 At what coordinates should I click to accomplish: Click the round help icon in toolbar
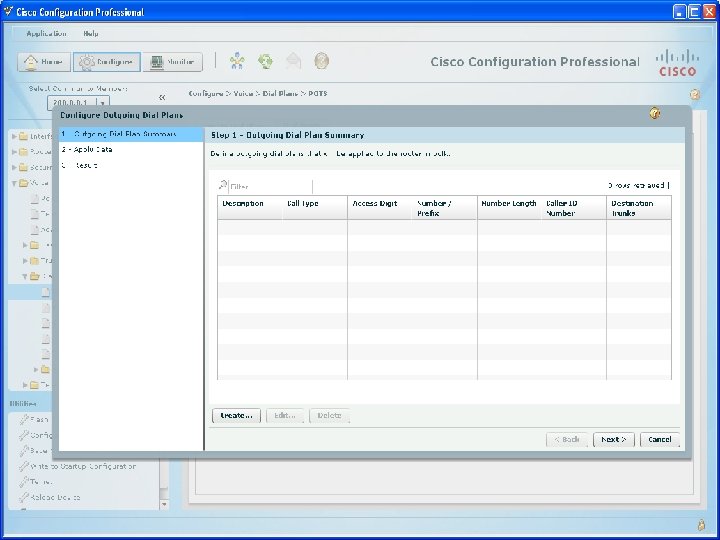tap(321, 61)
